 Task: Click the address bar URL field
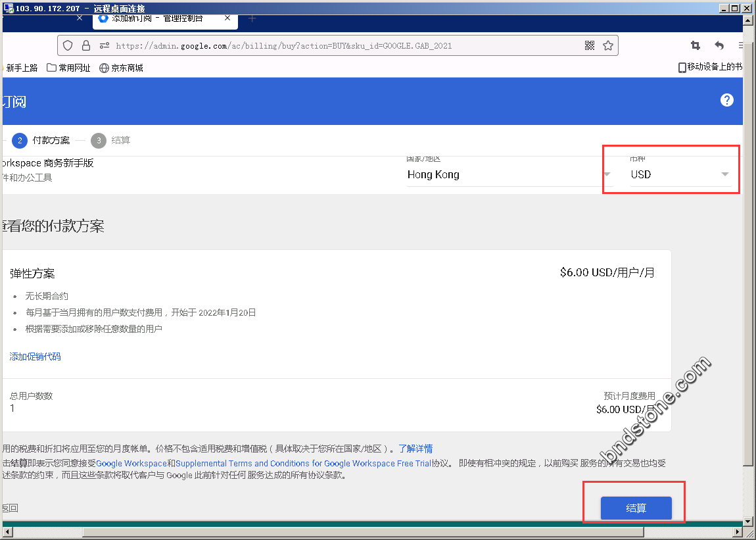(x=337, y=46)
